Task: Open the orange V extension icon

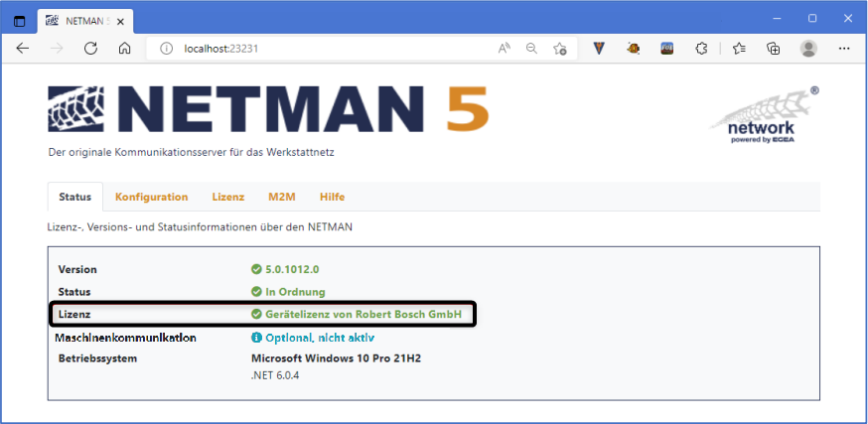Action: pos(599,49)
